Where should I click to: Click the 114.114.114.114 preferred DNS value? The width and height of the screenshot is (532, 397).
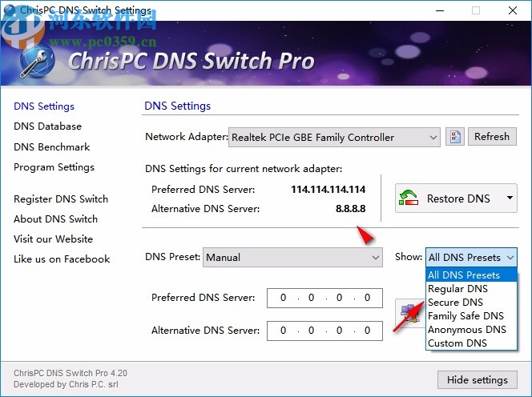click(x=328, y=189)
